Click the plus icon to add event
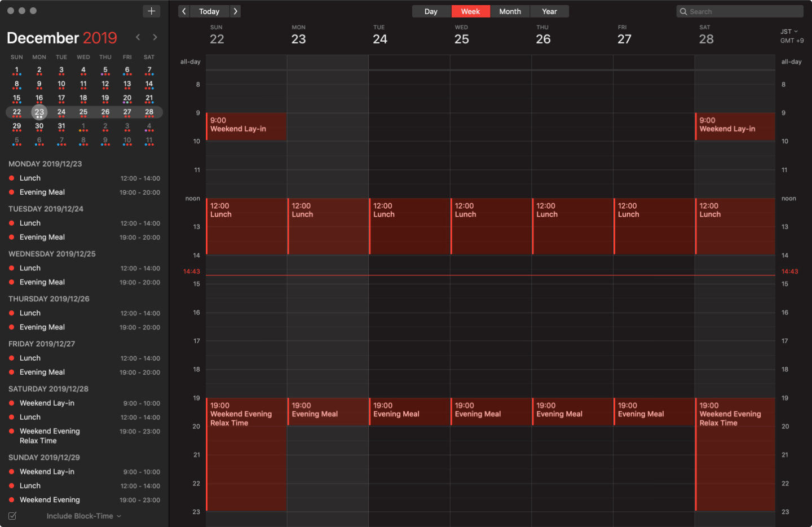Image resolution: width=812 pixels, height=527 pixels. click(151, 11)
